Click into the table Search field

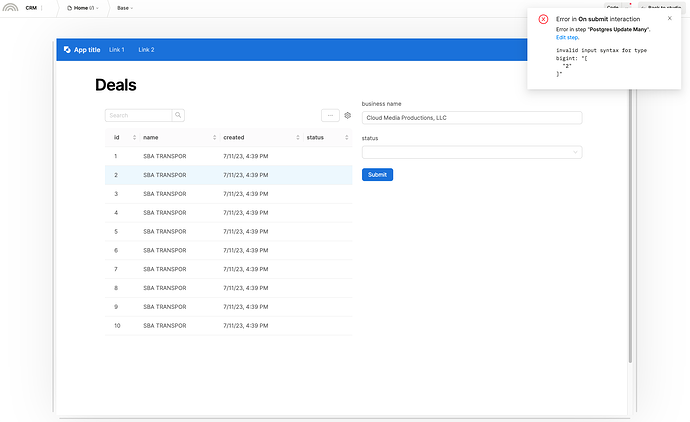click(139, 116)
